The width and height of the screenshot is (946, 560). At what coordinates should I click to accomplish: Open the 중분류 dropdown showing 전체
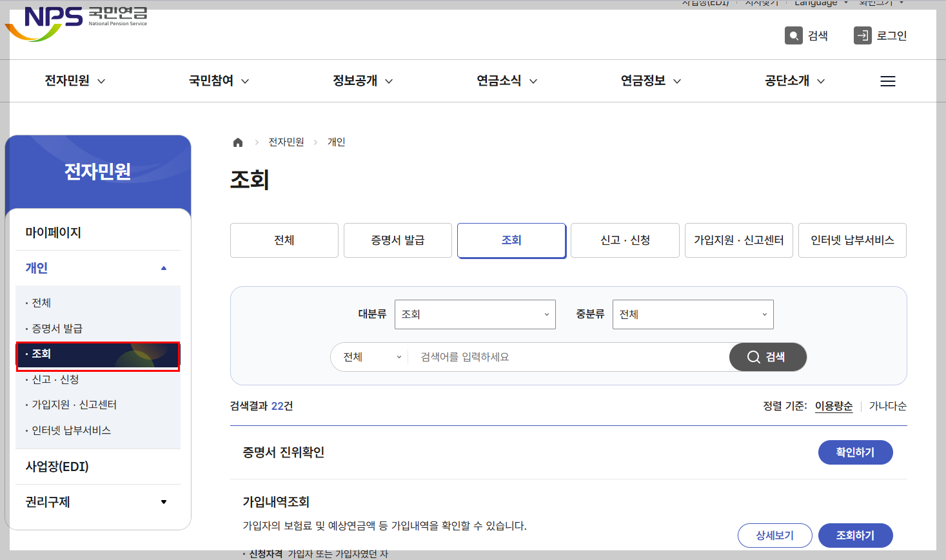693,314
